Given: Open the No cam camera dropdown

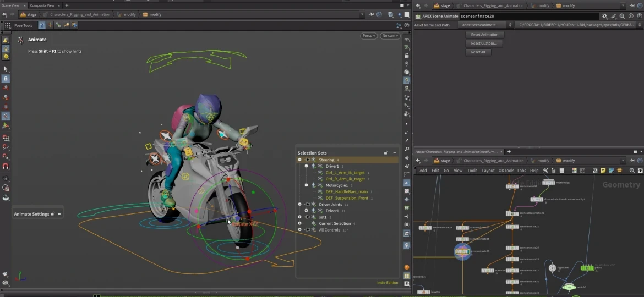Looking at the screenshot, I should pyautogui.click(x=389, y=36).
